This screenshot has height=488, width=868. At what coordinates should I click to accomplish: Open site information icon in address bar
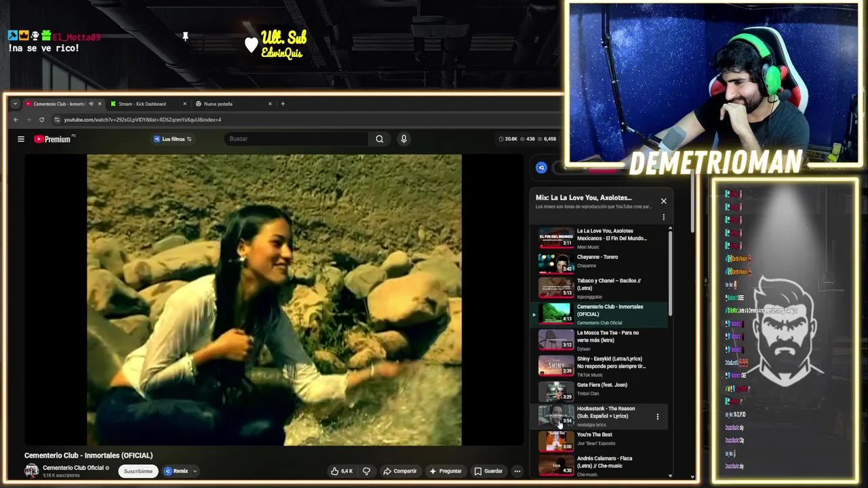tap(58, 120)
